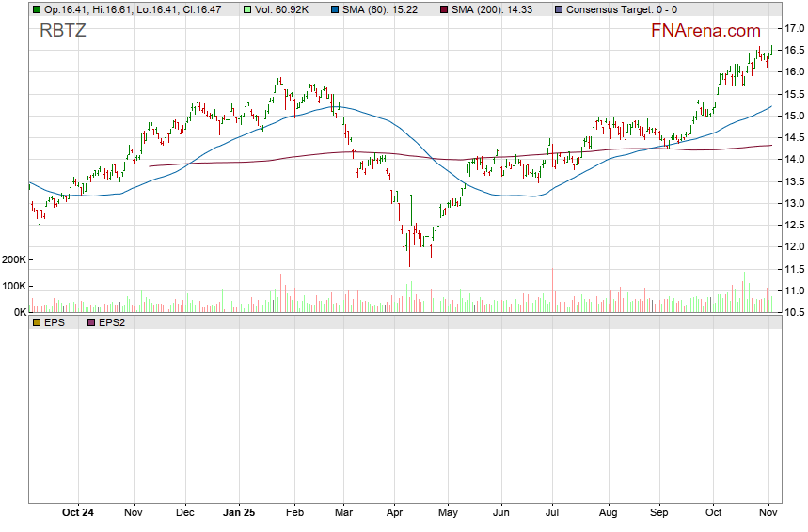Select the RBTZ ticker label
Viewport: 808px width, 532px height.
63,31
